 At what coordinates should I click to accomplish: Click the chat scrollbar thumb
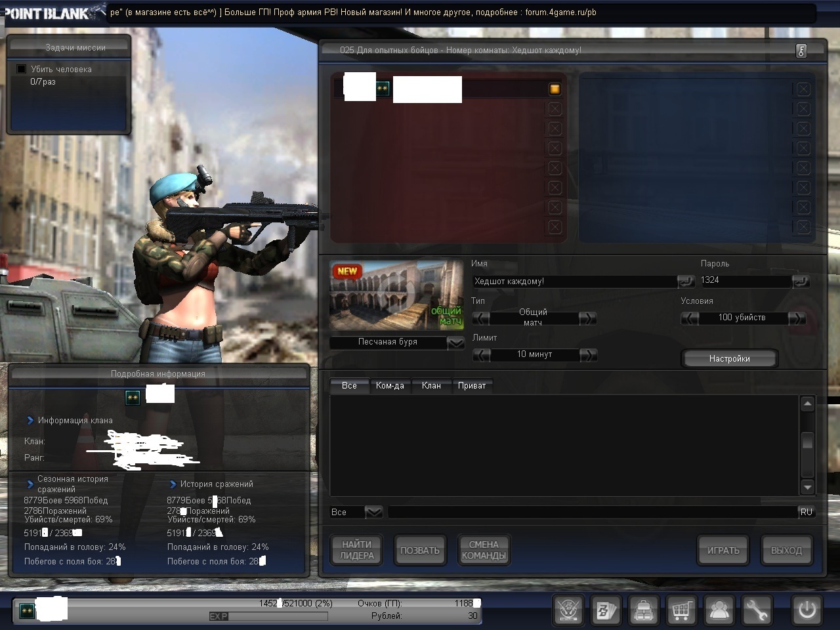pos(807,442)
